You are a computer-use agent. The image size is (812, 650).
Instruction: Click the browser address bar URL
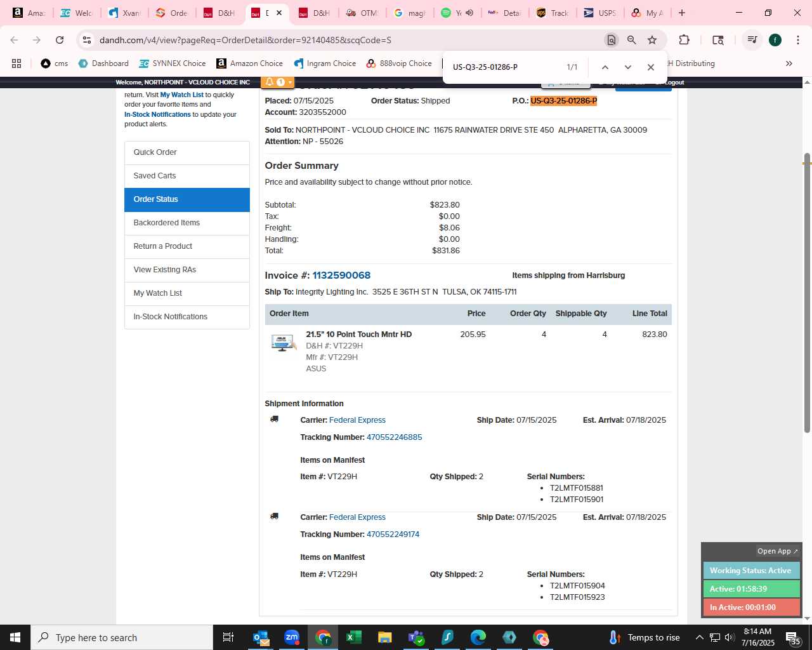[x=245, y=40]
